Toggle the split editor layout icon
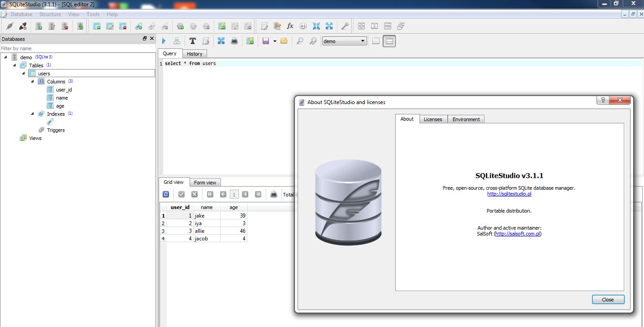 click(x=389, y=41)
